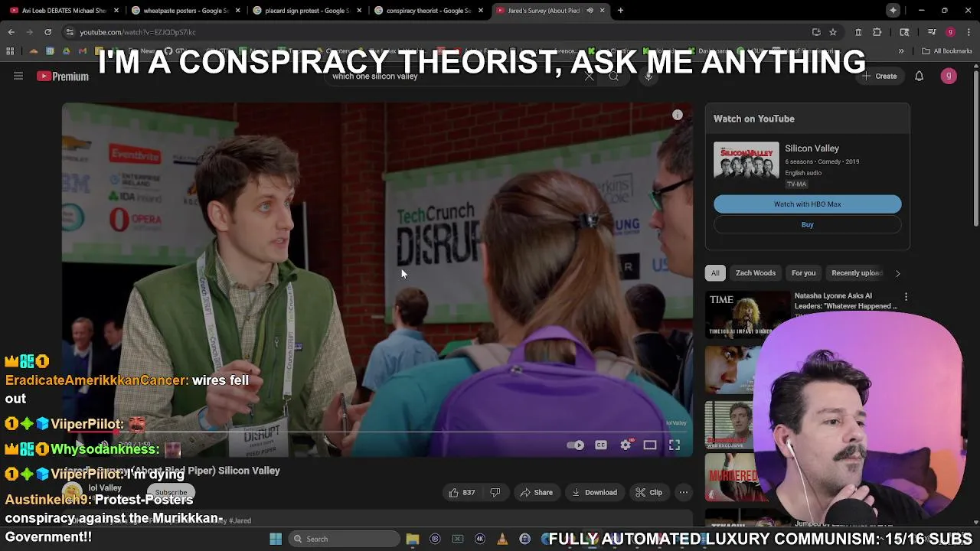980x551 pixels.
Task: Click the Buy button
Action: click(x=807, y=224)
